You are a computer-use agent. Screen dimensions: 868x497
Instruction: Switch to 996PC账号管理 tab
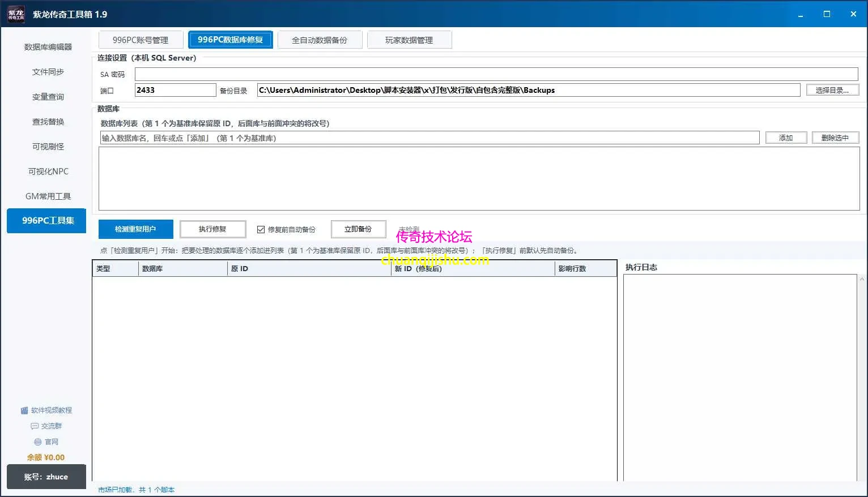pyautogui.click(x=141, y=40)
